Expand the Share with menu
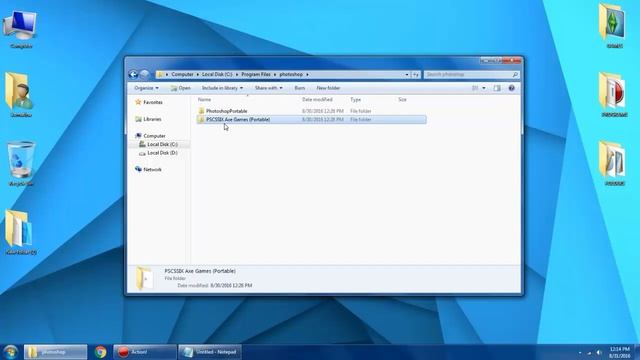The height and width of the screenshot is (360, 640). [268, 88]
